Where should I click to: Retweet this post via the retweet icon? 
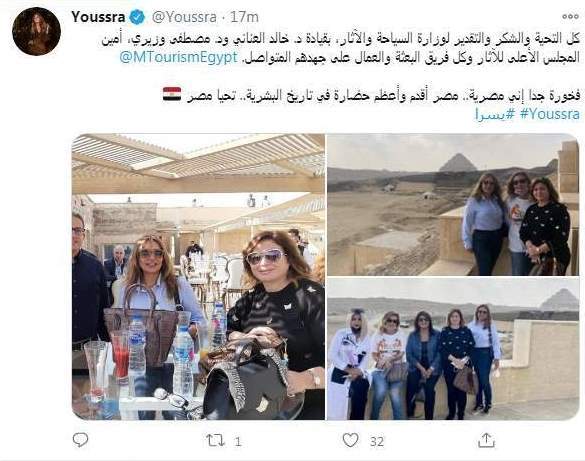[x=216, y=441]
